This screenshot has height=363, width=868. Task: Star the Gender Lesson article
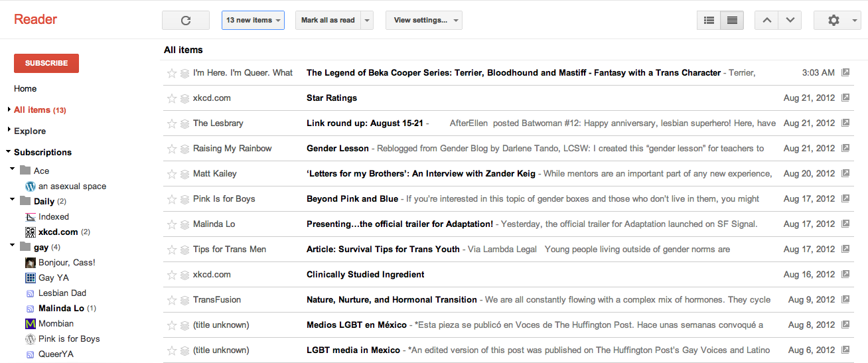click(172, 149)
